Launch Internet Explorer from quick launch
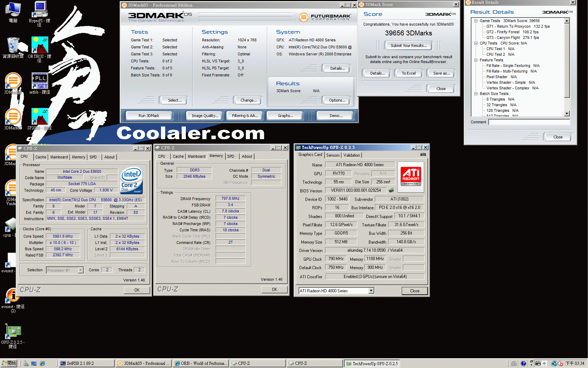The height and width of the screenshot is (368, 588). click(42, 363)
